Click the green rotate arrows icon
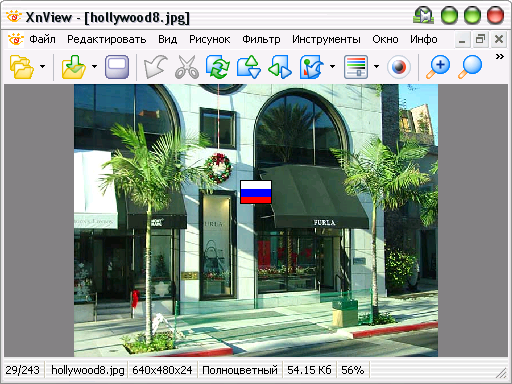Viewport: 512px width, 384px height. [x=218, y=67]
